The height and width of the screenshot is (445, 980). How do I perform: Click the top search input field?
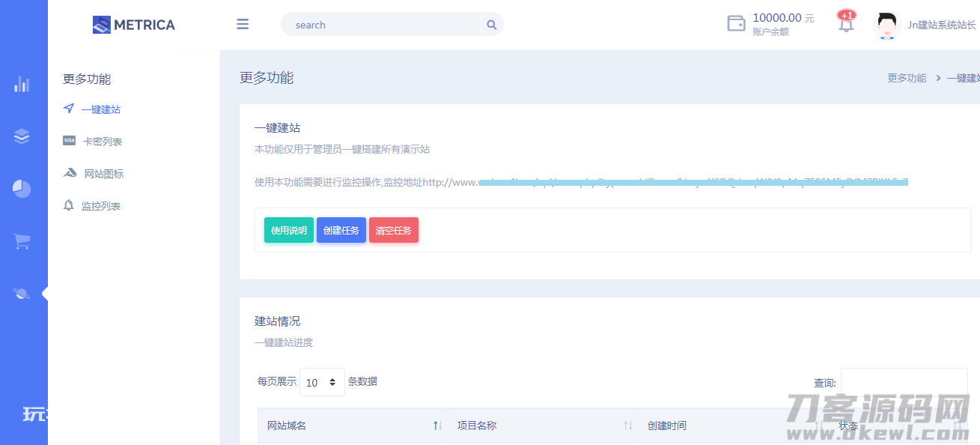[x=382, y=25]
